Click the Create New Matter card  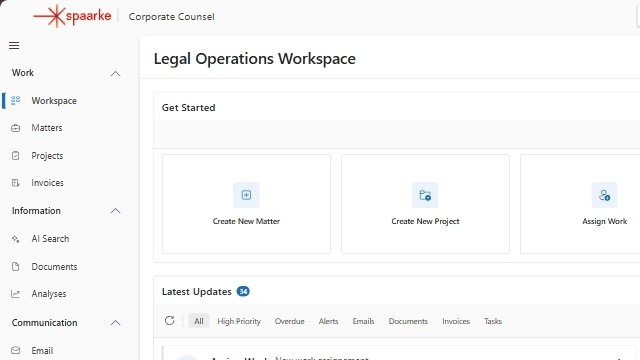point(246,204)
